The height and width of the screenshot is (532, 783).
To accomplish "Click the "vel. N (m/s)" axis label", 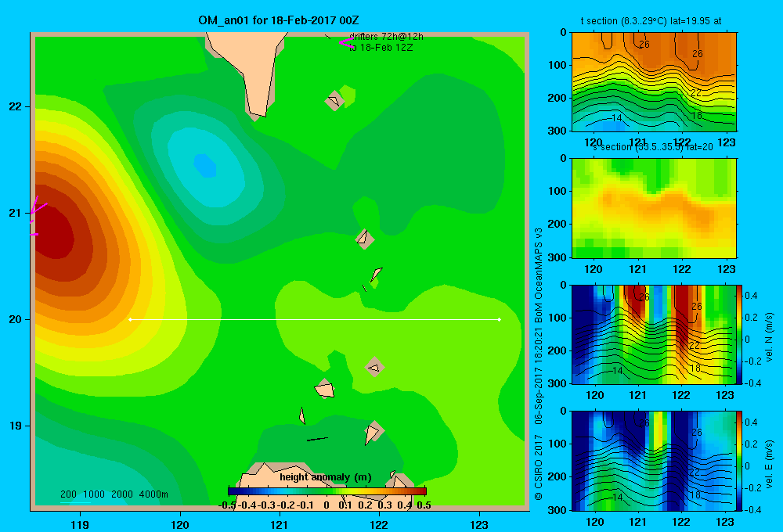I will [x=769, y=337].
